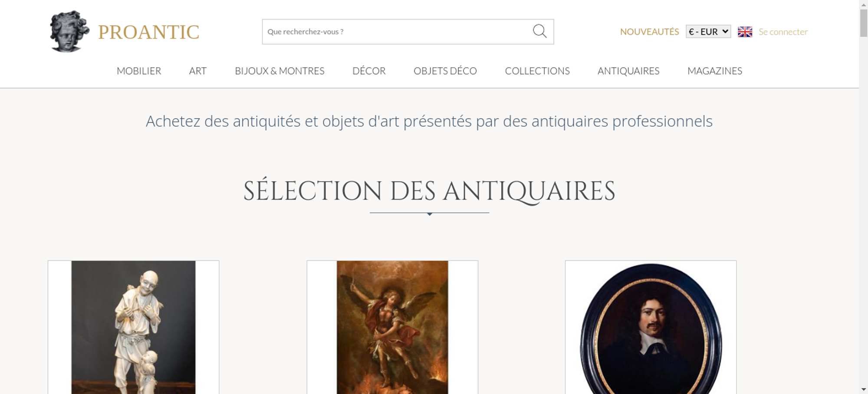The height and width of the screenshot is (394, 868).
Task: Open the ivory figurine statue thumbnail
Action: tap(133, 327)
